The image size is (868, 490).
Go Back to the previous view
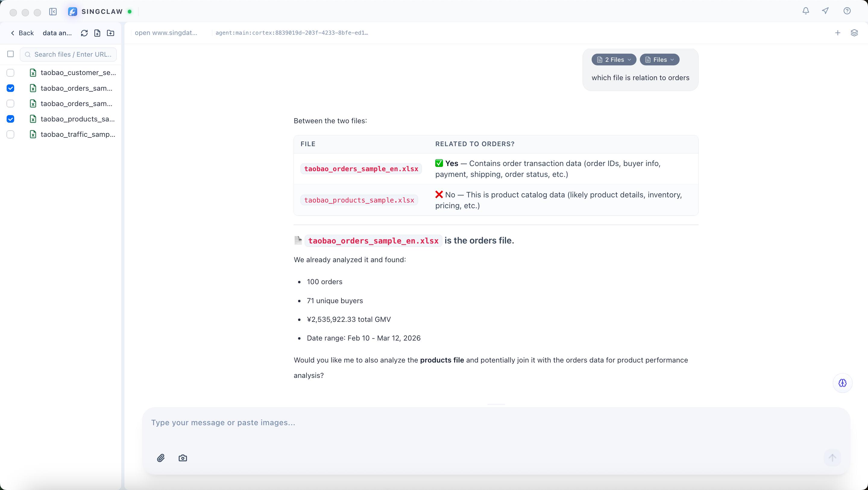22,33
